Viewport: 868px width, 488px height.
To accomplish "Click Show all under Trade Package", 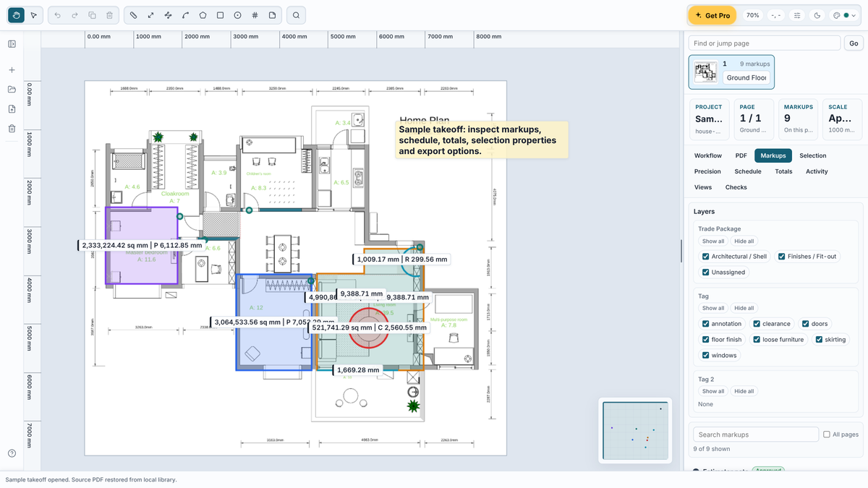I will [x=712, y=241].
